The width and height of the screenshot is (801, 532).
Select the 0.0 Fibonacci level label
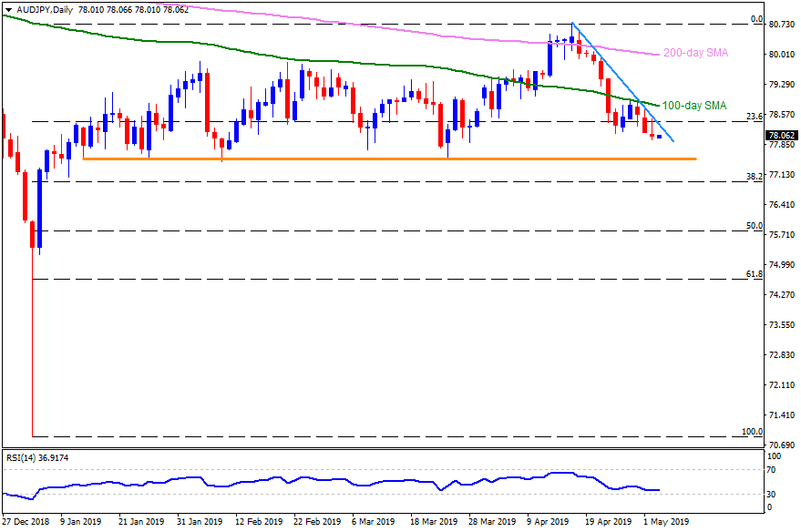(x=755, y=19)
